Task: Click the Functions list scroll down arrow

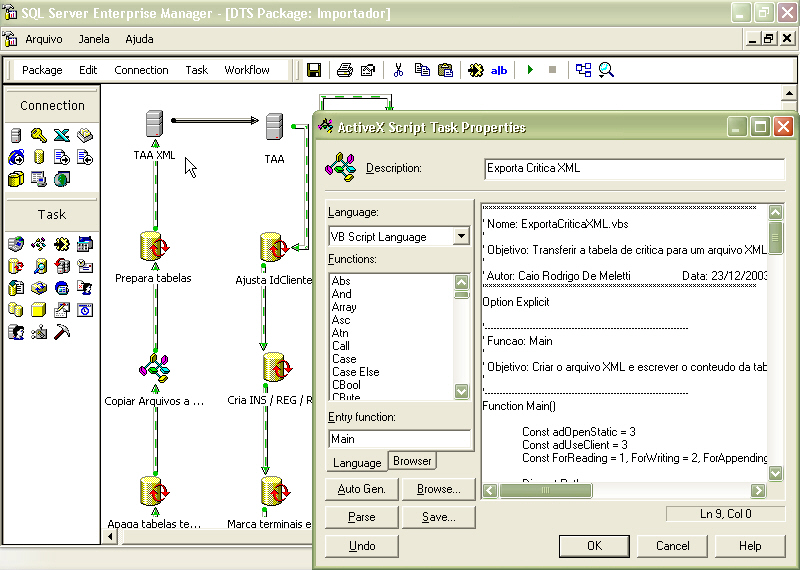Action: pyautogui.click(x=461, y=391)
